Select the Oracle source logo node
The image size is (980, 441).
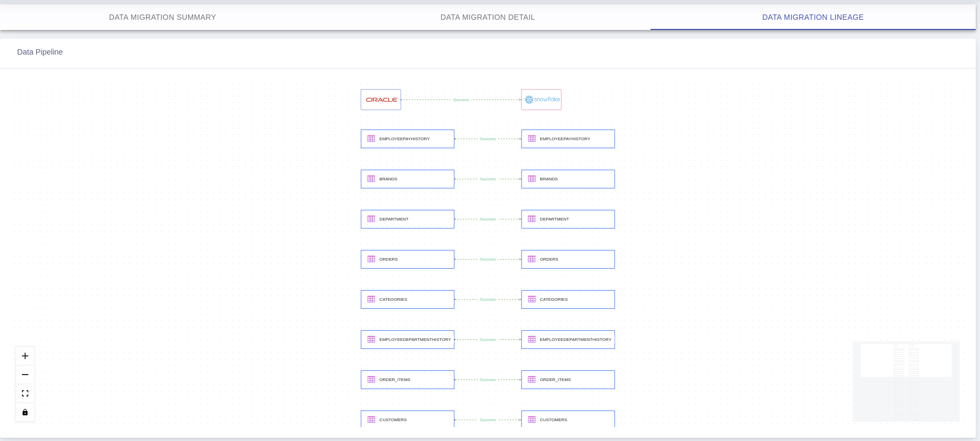coord(381,100)
